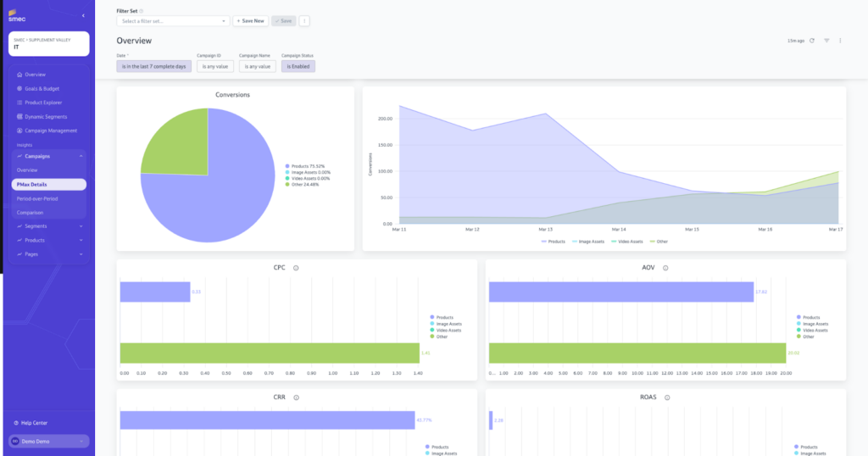
Task: Open the Help Center link
Action: click(35, 422)
